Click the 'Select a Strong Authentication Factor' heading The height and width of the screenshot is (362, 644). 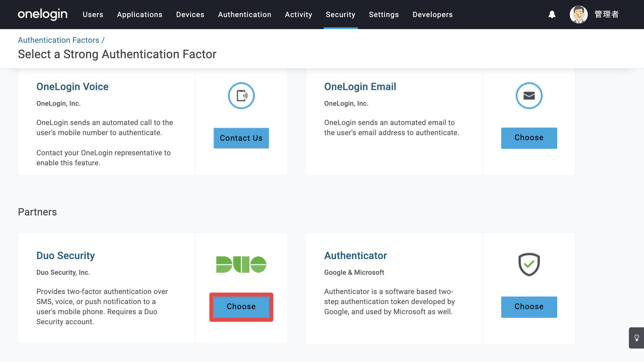117,54
